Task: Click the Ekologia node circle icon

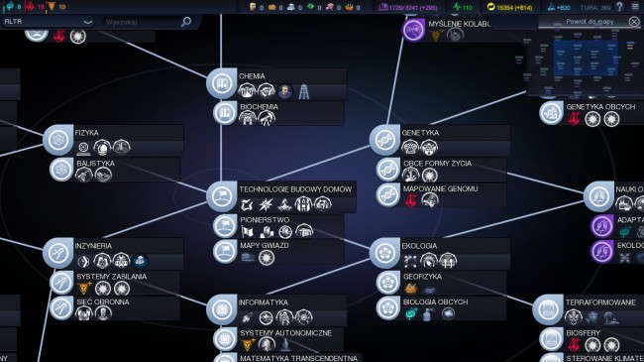Action: (384, 253)
